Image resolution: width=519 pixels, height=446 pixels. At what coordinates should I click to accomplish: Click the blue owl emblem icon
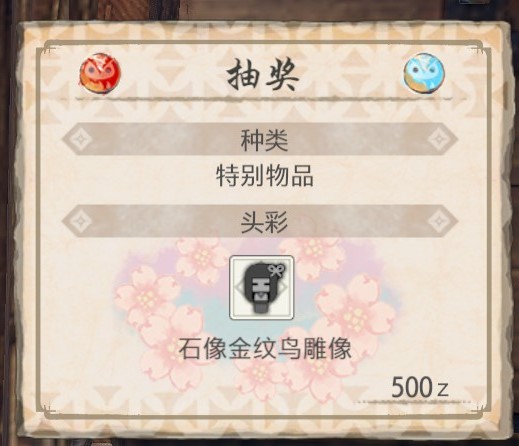coord(424,73)
